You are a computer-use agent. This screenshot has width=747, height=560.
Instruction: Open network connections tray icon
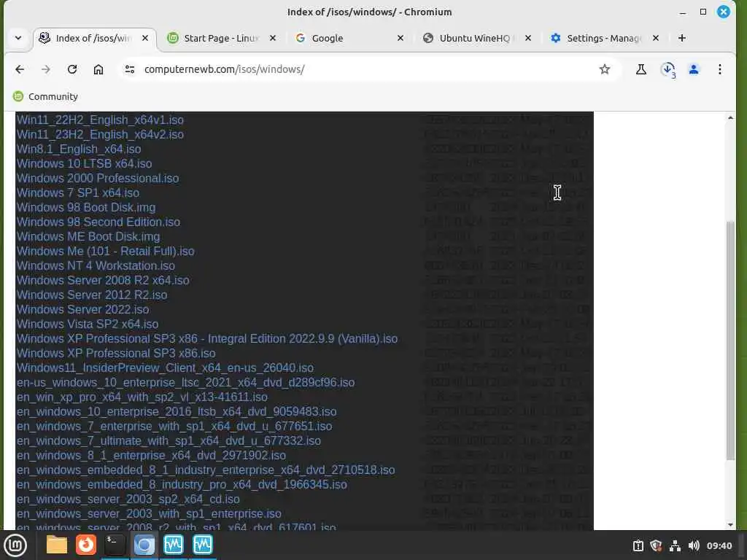pyautogui.click(x=675, y=545)
